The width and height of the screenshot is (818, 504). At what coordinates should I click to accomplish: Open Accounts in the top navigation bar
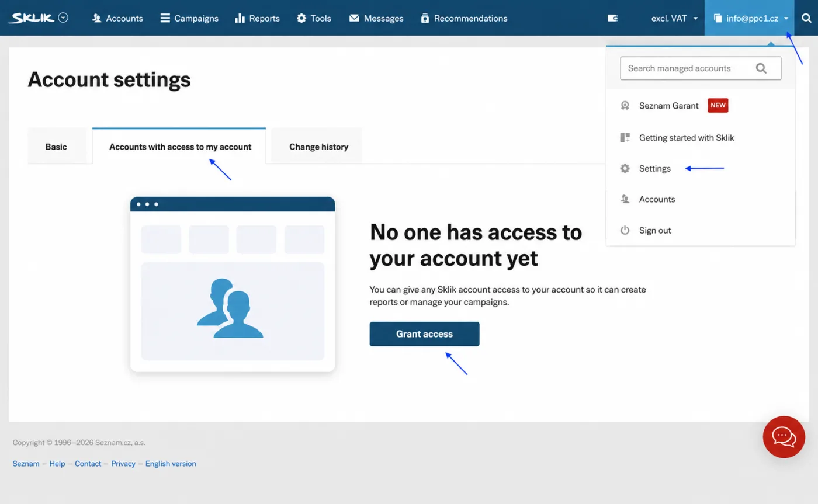pyautogui.click(x=117, y=18)
